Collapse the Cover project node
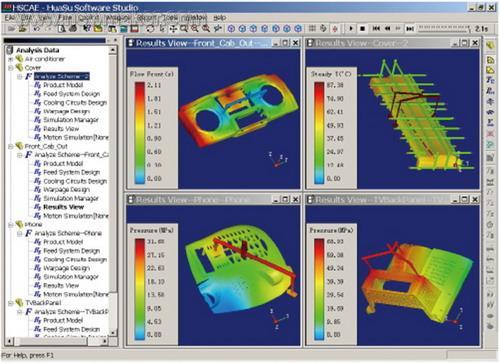This screenshot has height=364, width=500. (11, 68)
